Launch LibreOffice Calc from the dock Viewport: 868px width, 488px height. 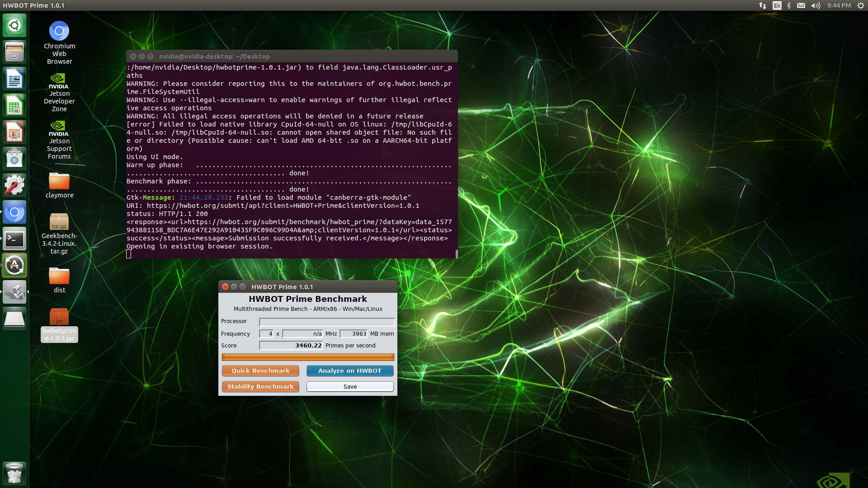click(14, 105)
